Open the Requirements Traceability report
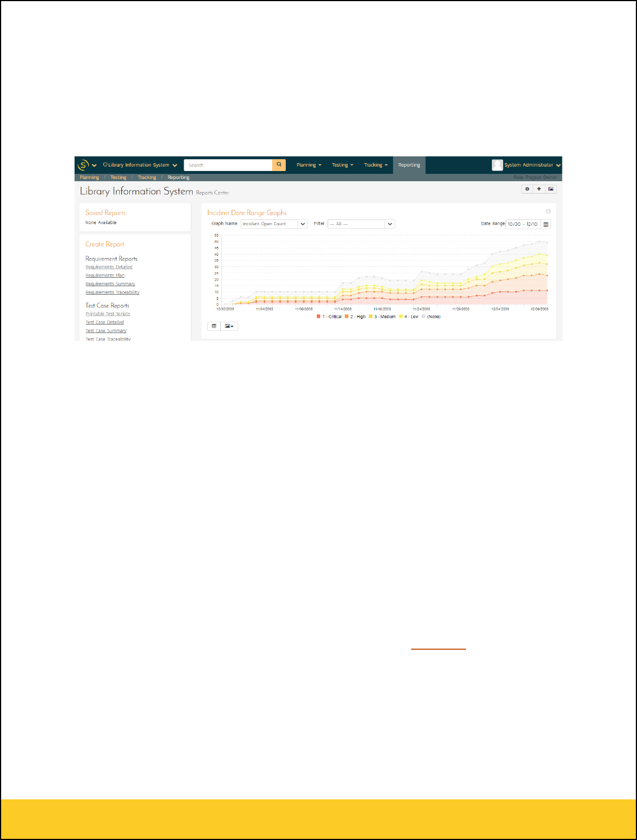 coord(112,292)
